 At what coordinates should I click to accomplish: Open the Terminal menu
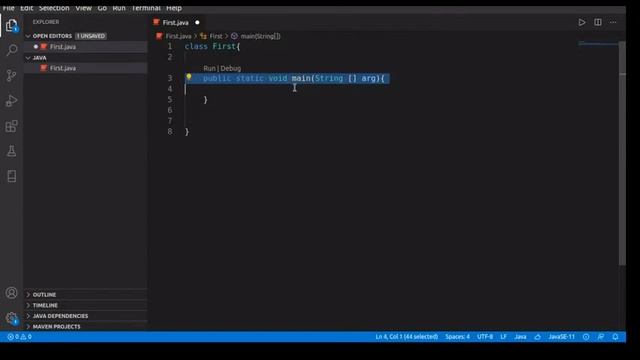point(146,8)
